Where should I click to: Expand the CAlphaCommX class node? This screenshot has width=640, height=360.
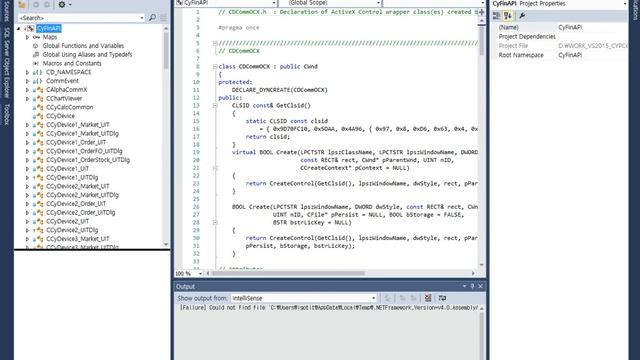click(27, 90)
